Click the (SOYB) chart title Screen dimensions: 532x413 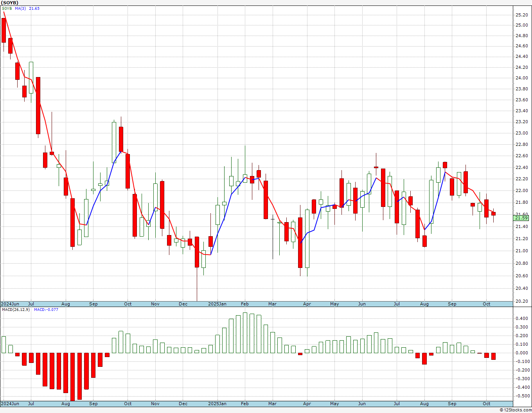pos(9,3)
